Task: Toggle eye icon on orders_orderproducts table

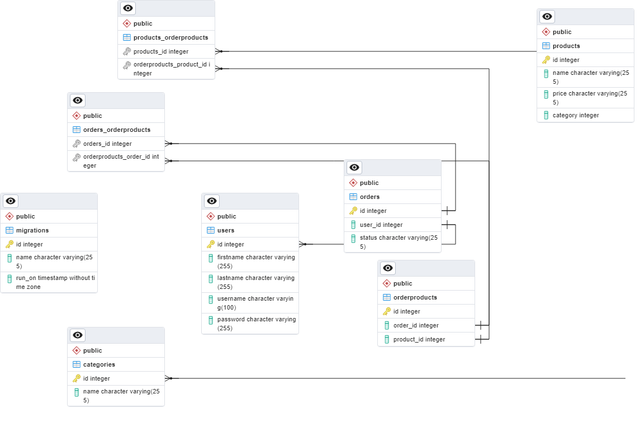Action: click(x=78, y=100)
